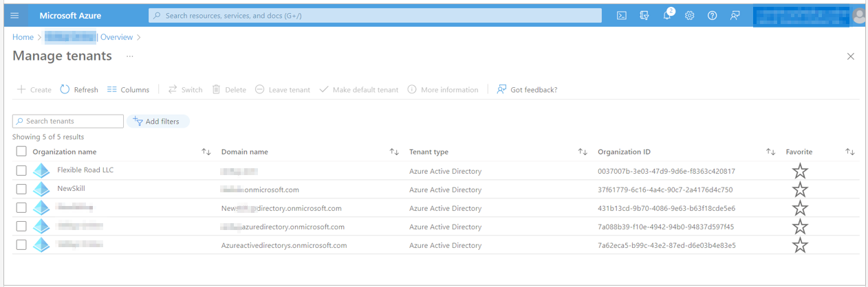Check the NewSkill row checkbox
868x287 pixels.
tap(21, 189)
